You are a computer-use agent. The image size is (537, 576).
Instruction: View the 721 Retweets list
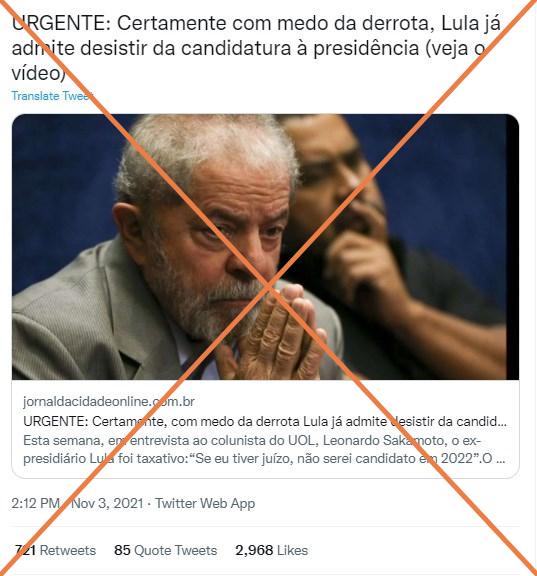[x=55, y=550]
